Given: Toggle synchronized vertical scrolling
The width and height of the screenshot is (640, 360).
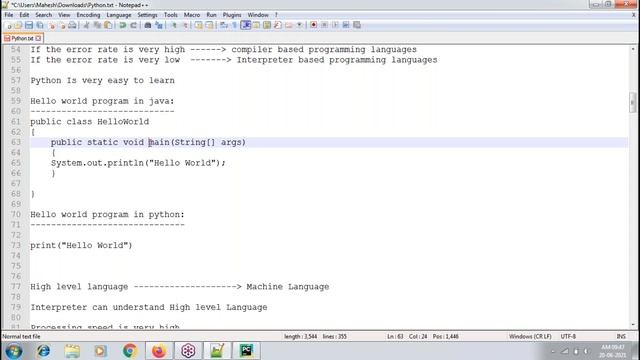Looking at the screenshot, I should (199, 25).
